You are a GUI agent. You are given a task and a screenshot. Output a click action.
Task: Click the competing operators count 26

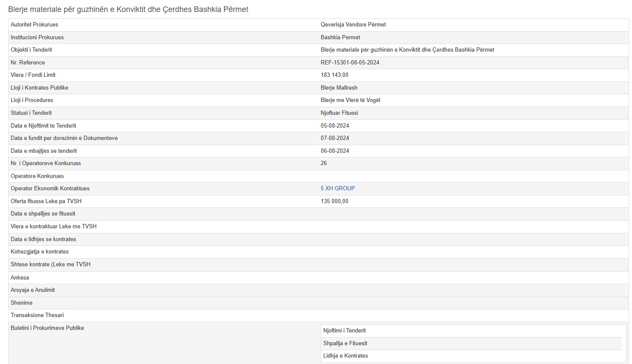pos(324,163)
